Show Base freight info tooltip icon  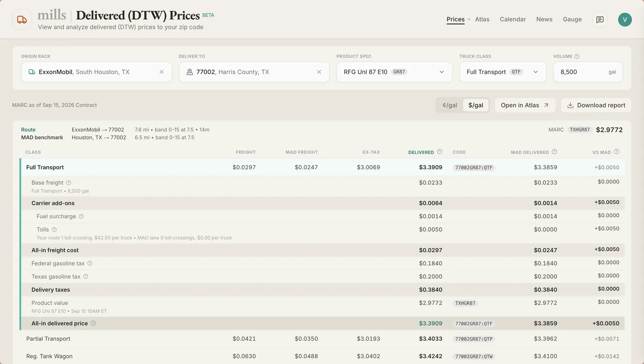(x=68, y=183)
